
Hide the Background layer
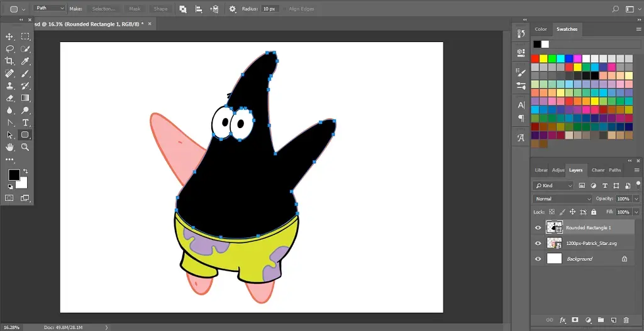pos(538,259)
